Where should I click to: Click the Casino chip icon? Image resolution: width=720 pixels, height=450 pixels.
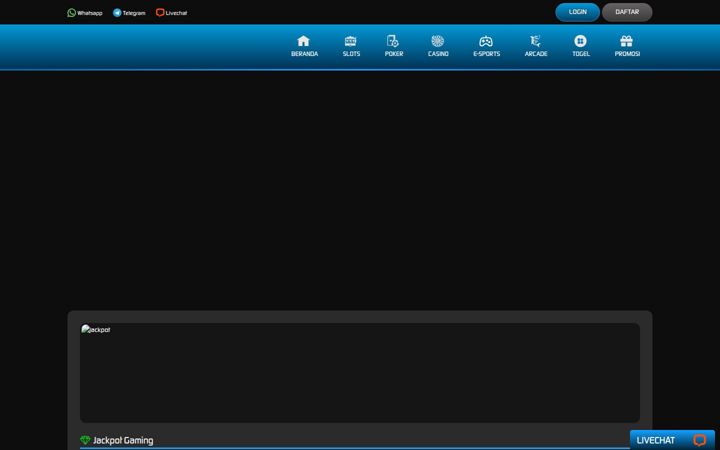[438, 41]
